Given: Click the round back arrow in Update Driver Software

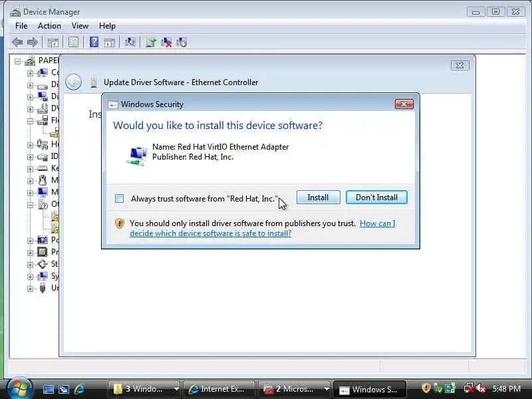Looking at the screenshot, I should pyautogui.click(x=73, y=82).
